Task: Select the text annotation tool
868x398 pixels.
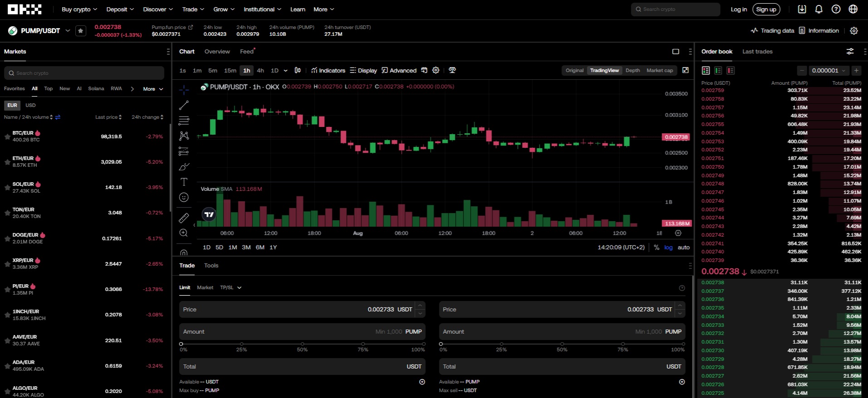Action: click(x=184, y=182)
